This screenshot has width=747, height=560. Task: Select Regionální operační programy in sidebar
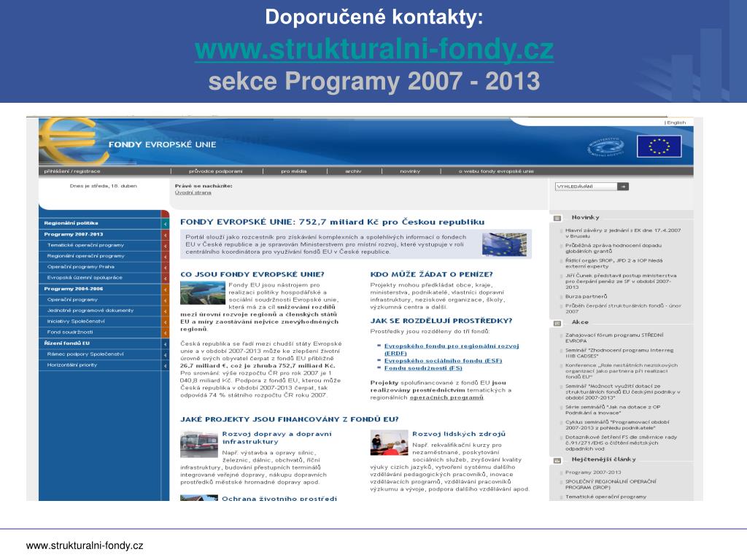point(86,256)
